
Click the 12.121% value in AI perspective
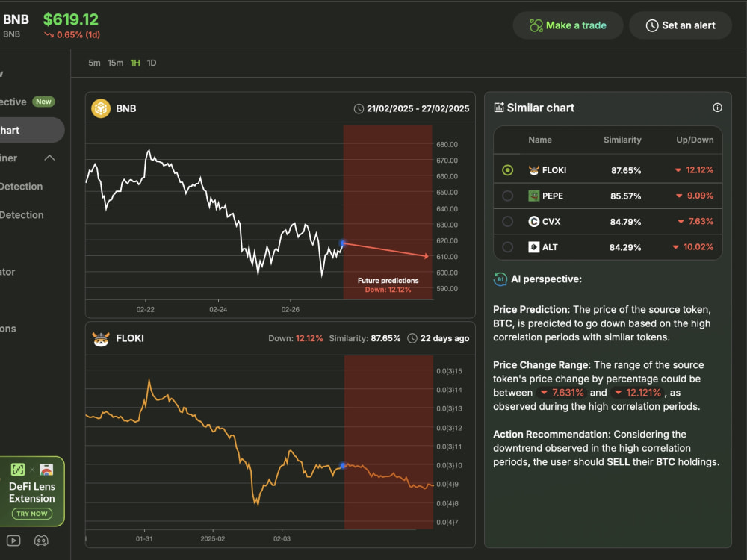(x=639, y=393)
